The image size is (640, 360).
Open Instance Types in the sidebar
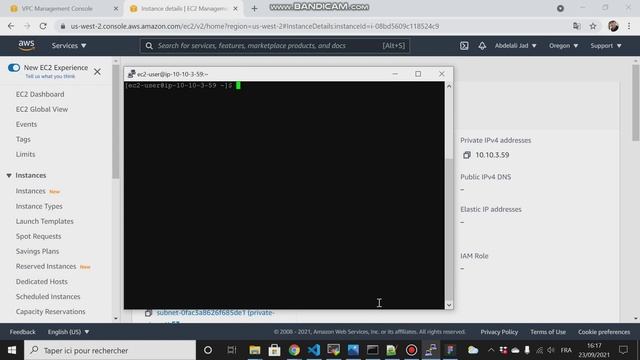39,207
